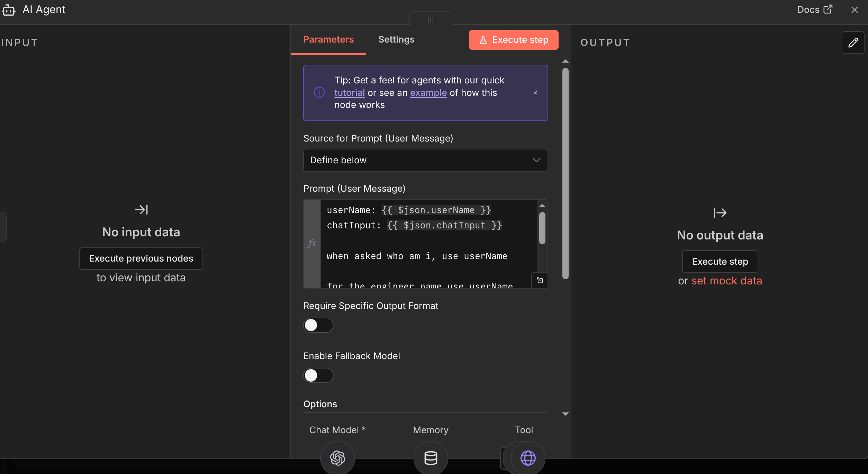The width and height of the screenshot is (868, 474).
Task: Open the set mock data link
Action: point(727,281)
